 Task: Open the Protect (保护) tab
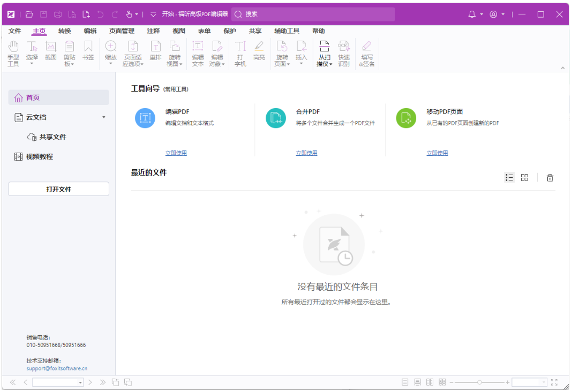click(230, 31)
